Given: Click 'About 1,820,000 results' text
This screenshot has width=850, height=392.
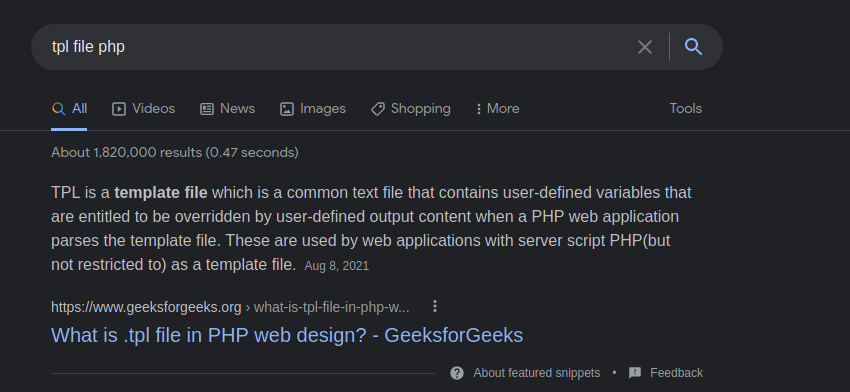Looking at the screenshot, I should point(175,153).
